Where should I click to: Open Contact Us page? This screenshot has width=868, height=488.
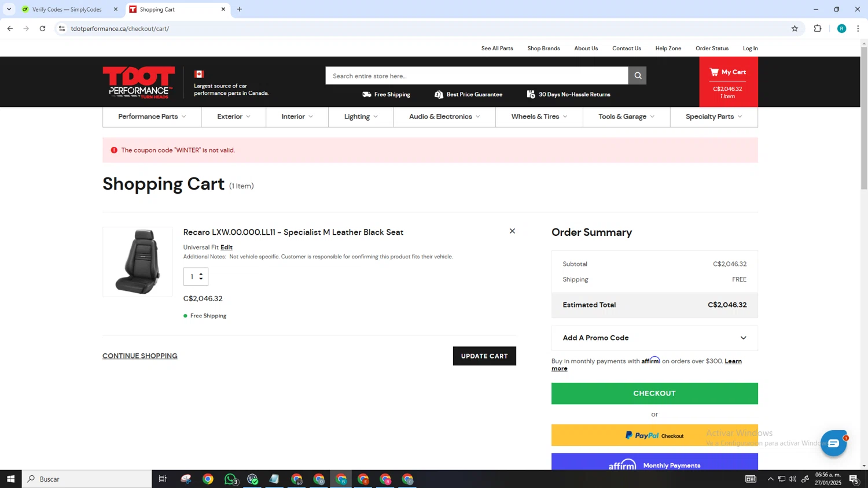[626, 49]
